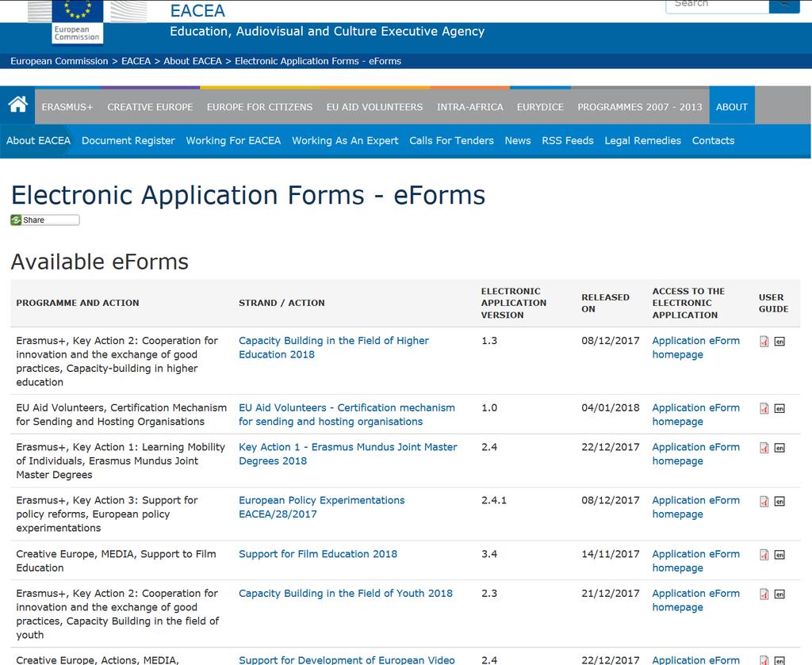Open PDF user guide for Support for Film Education
This screenshot has height=665, width=812.
pyautogui.click(x=764, y=555)
